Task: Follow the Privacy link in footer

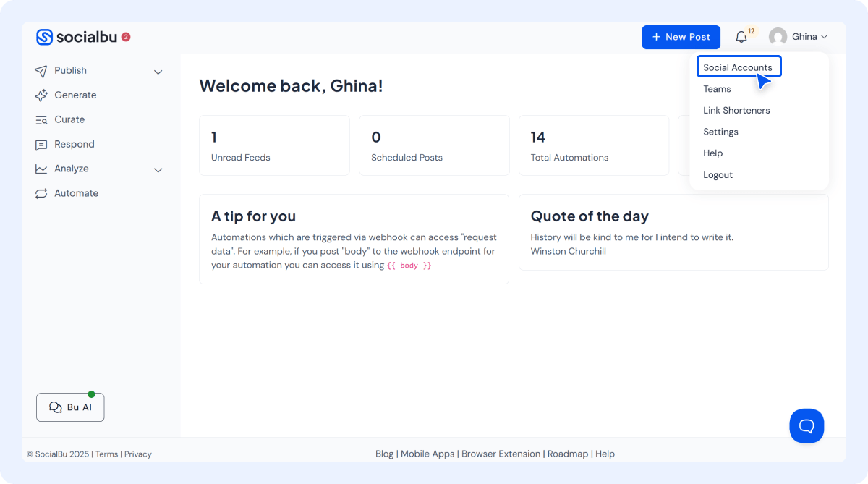Action: [x=137, y=454]
